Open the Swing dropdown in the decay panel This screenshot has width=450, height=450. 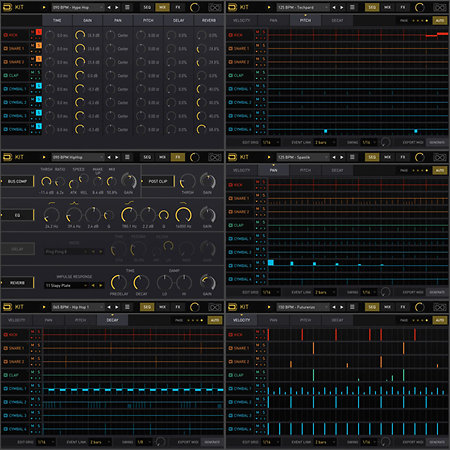tap(144, 442)
